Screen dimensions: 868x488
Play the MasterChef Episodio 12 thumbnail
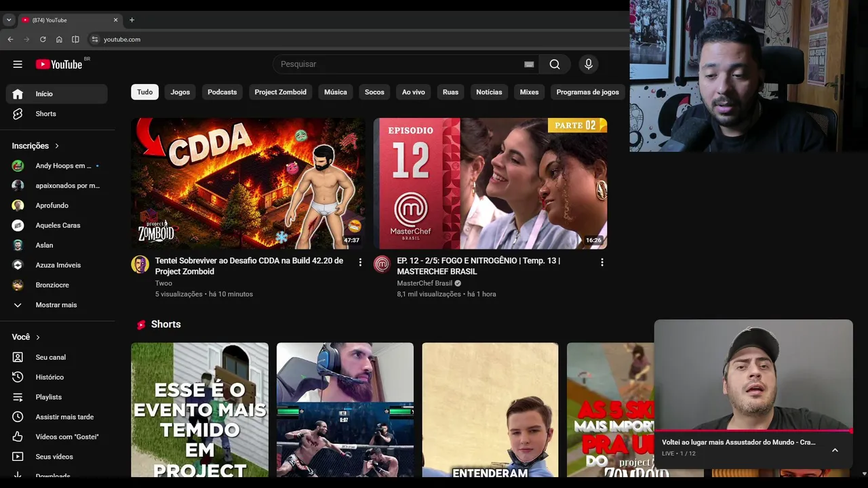point(490,184)
